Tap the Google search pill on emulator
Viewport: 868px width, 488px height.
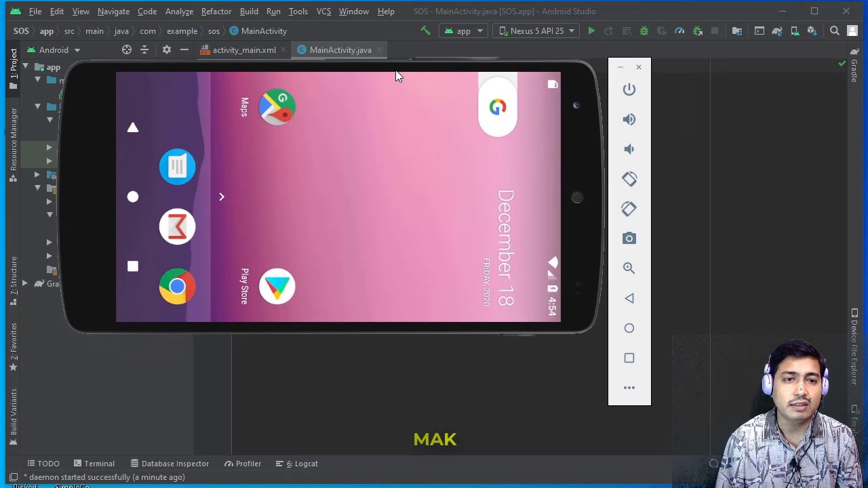point(498,107)
